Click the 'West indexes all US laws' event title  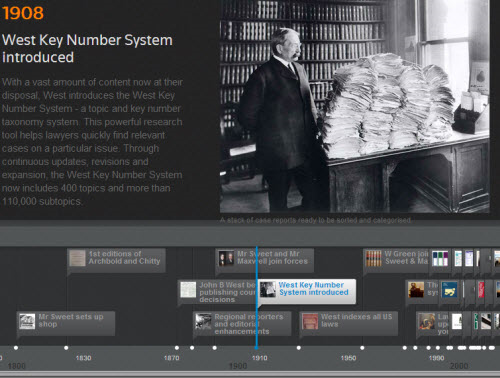tap(356, 320)
